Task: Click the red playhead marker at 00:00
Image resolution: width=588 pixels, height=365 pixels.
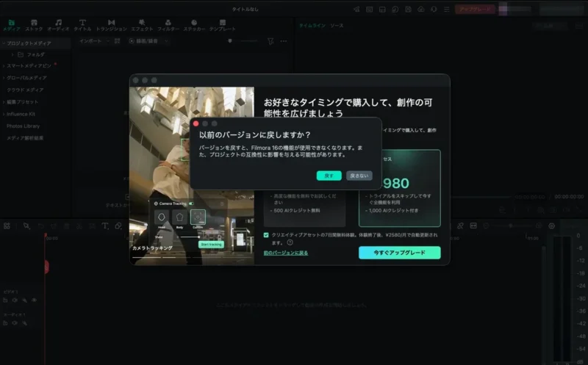Action: click(46, 236)
